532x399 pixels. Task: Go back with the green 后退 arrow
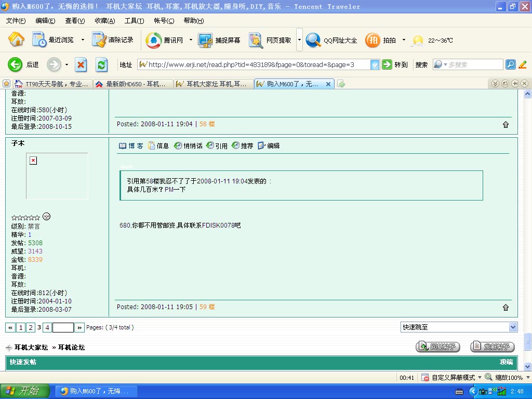15,64
